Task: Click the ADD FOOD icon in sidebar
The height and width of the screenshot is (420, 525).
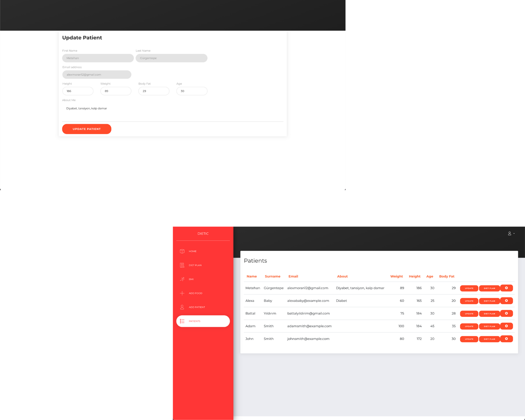Action: tap(182, 293)
